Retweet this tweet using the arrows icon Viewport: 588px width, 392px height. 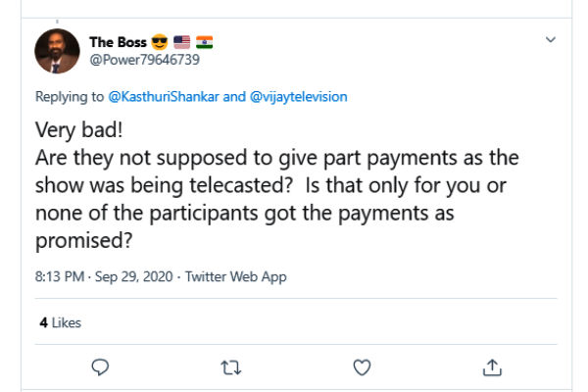[231, 367]
